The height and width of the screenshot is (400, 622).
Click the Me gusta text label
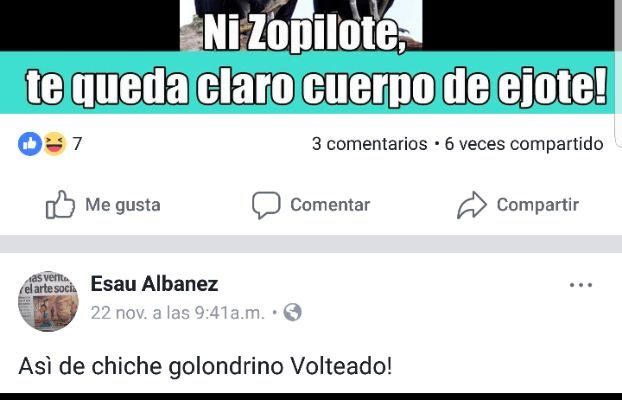pyautogui.click(x=123, y=205)
